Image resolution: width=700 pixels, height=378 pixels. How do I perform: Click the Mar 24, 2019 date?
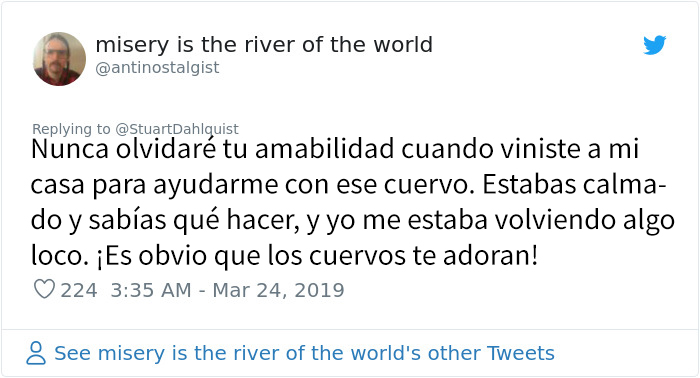pyautogui.click(x=278, y=291)
